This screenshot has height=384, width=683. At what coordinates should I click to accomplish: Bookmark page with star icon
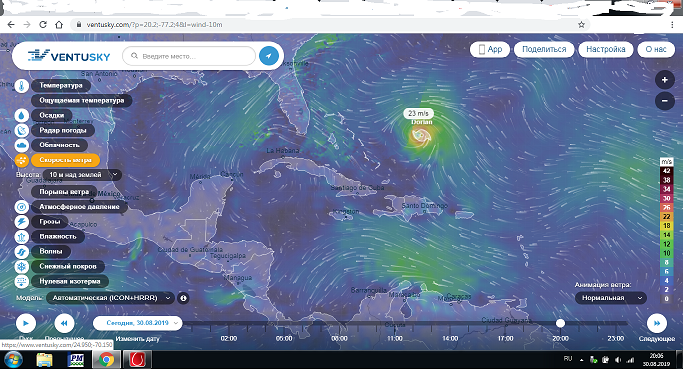(581, 25)
